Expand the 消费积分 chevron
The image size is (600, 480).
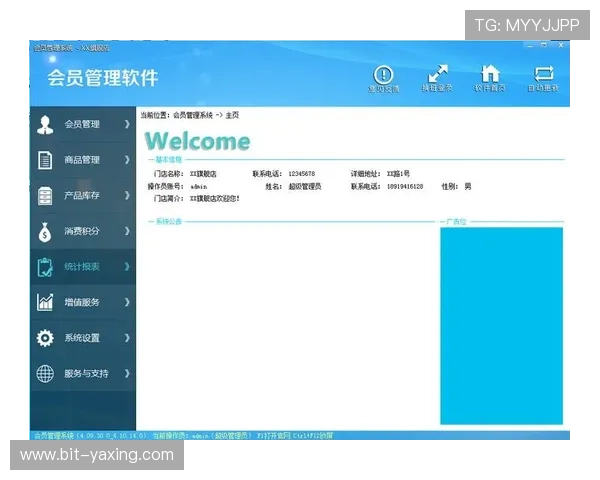point(127,231)
